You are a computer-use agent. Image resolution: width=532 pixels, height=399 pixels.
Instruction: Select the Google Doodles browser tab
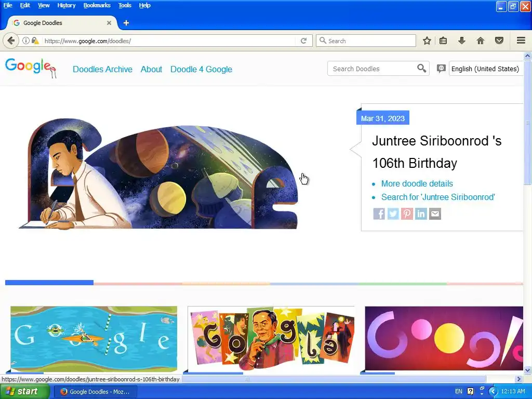pos(62,23)
